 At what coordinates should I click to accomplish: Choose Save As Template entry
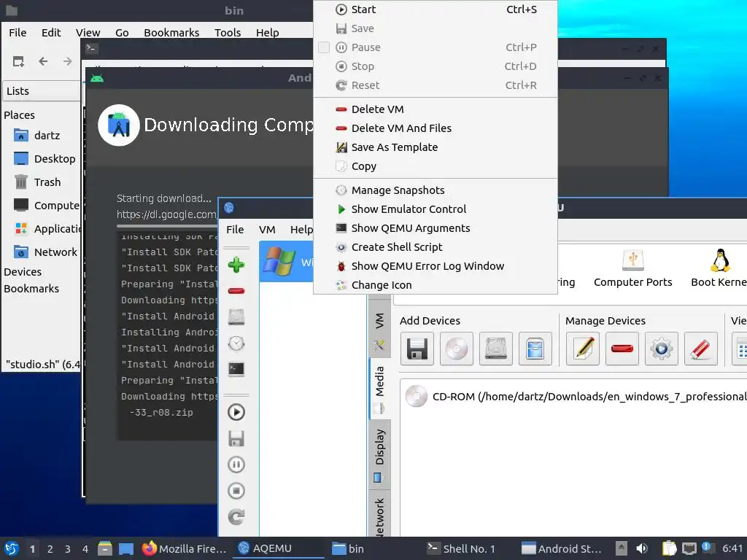436,147
